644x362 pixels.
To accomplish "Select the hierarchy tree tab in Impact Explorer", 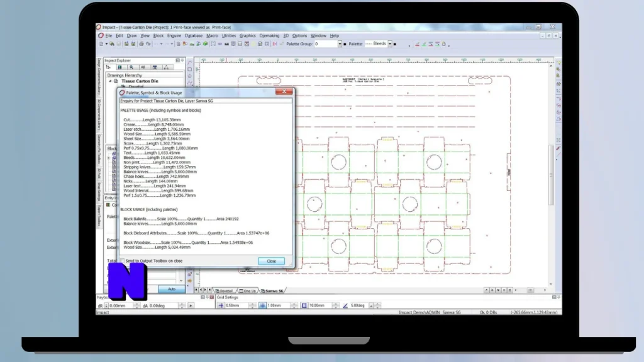I will 108,67.
